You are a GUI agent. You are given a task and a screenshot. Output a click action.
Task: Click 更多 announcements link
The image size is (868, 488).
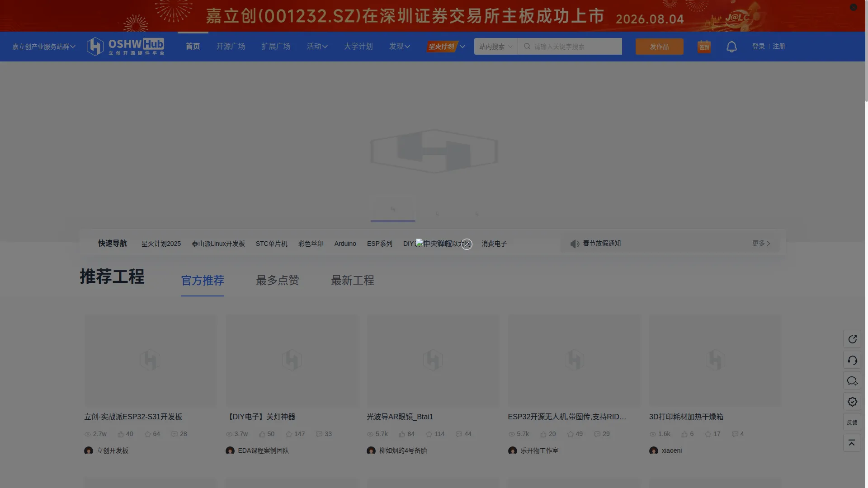point(761,244)
